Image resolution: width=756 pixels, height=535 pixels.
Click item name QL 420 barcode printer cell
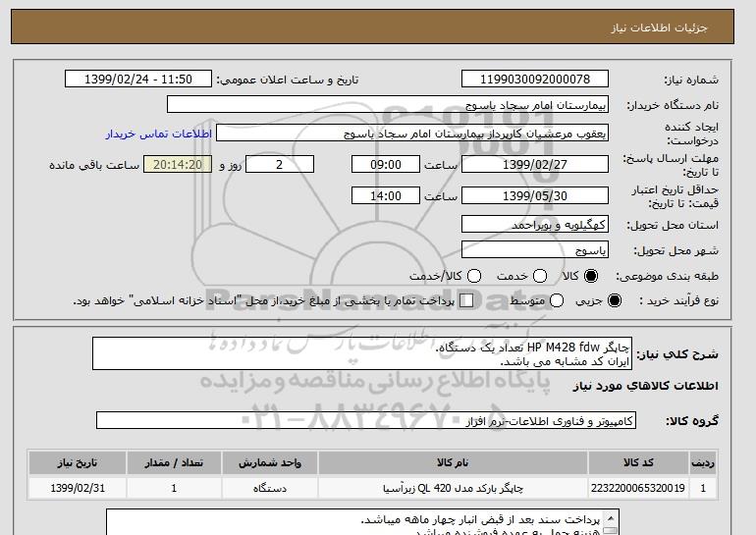[x=453, y=488]
